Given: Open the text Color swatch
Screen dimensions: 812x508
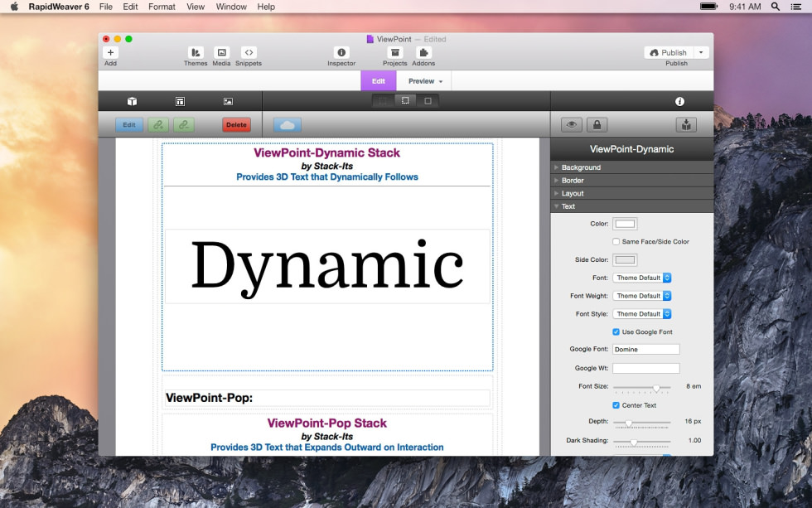Looking at the screenshot, I should (625, 224).
